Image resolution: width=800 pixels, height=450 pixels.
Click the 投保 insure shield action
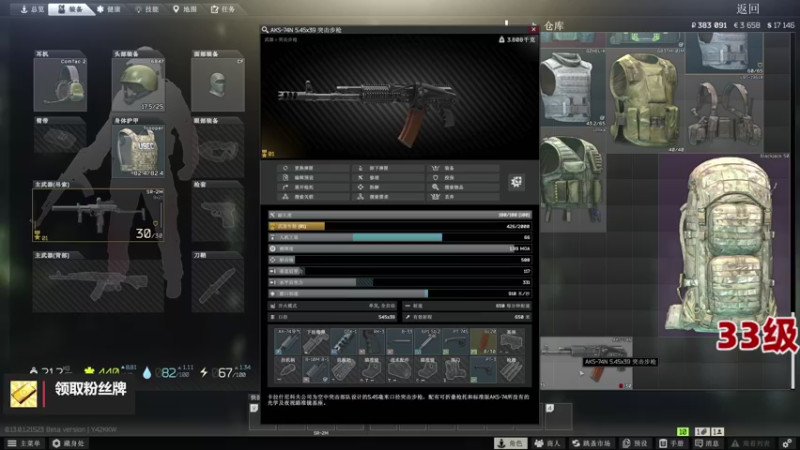click(464, 178)
